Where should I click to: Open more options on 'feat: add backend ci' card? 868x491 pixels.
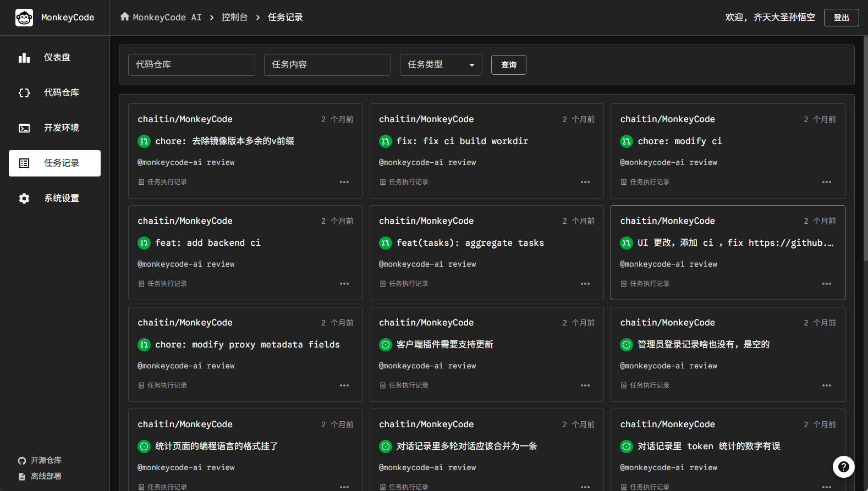click(x=344, y=284)
